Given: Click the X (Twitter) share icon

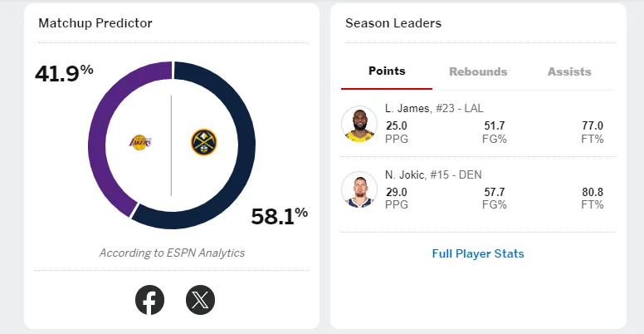Looking at the screenshot, I should pyautogui.click(x=200, y=299).
